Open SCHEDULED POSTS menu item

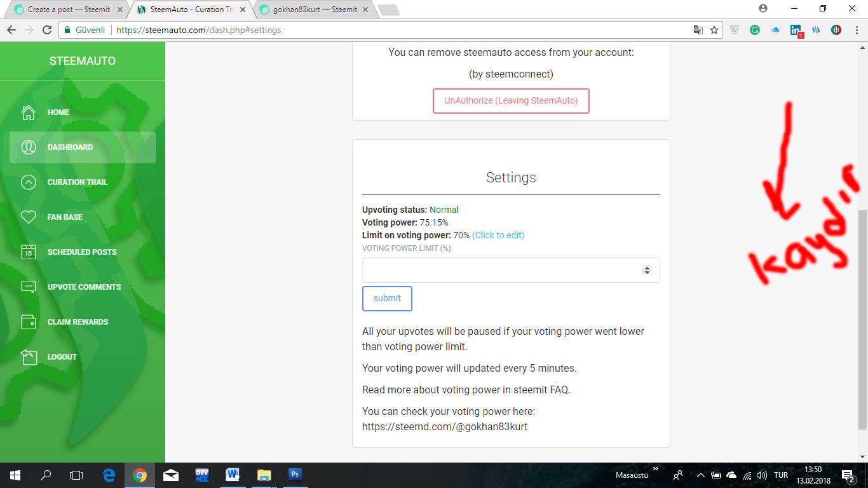point(83,252)
